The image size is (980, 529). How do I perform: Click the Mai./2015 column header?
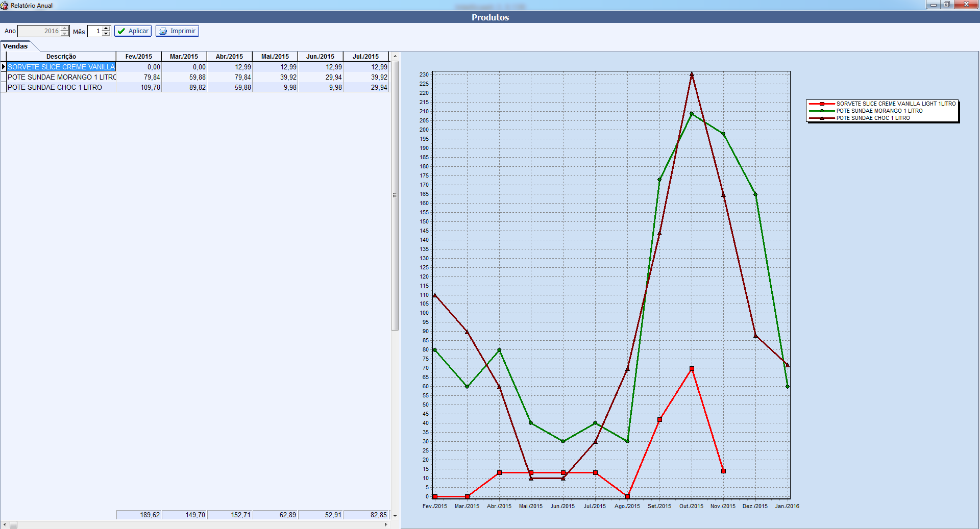[275, 57]
